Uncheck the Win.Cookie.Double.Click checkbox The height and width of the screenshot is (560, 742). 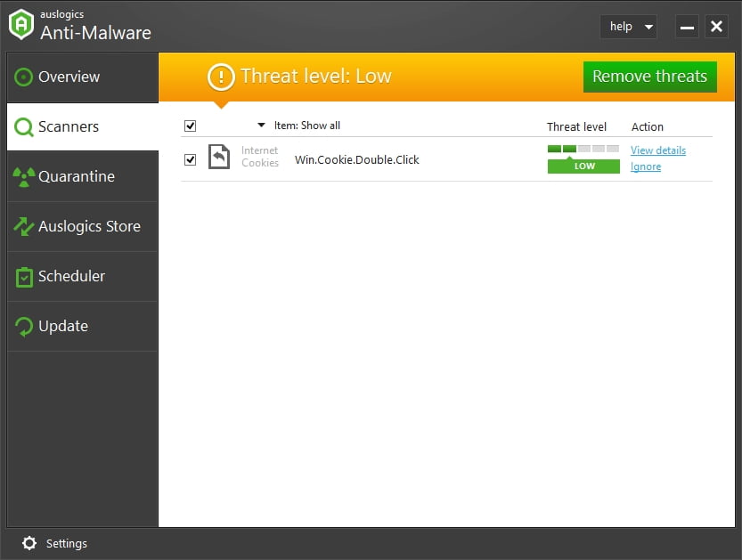point(191,160)
